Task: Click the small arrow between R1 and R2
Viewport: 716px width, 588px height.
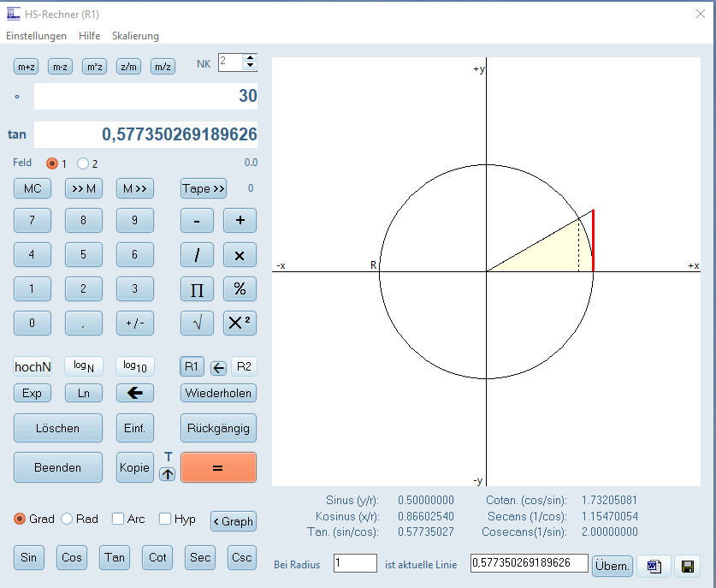Action: coord(218,368)
